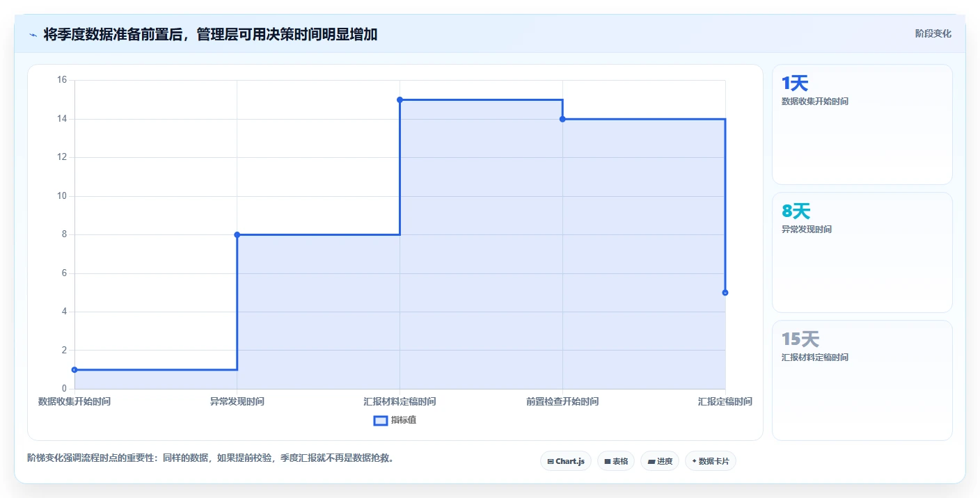Click the blue legend box for 指标值
Screen dimensions: 980x498
coord(381,420)
